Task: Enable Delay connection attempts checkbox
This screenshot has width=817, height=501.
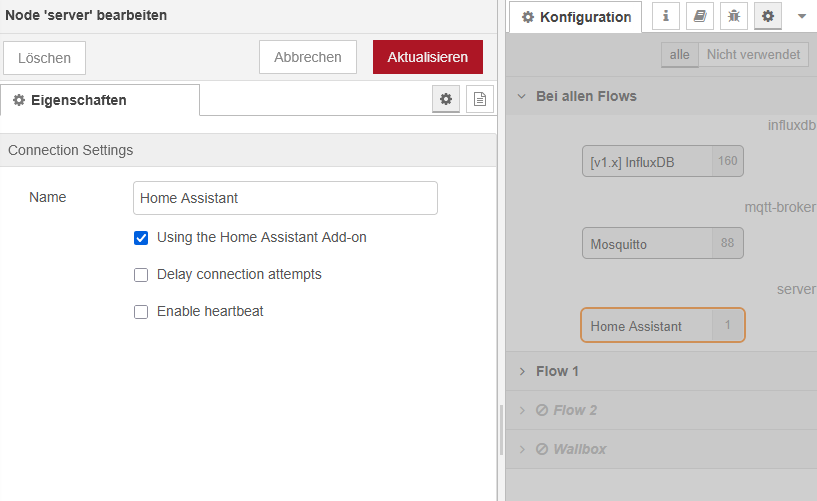Action: pyautogui.click(x=141, y=275)
